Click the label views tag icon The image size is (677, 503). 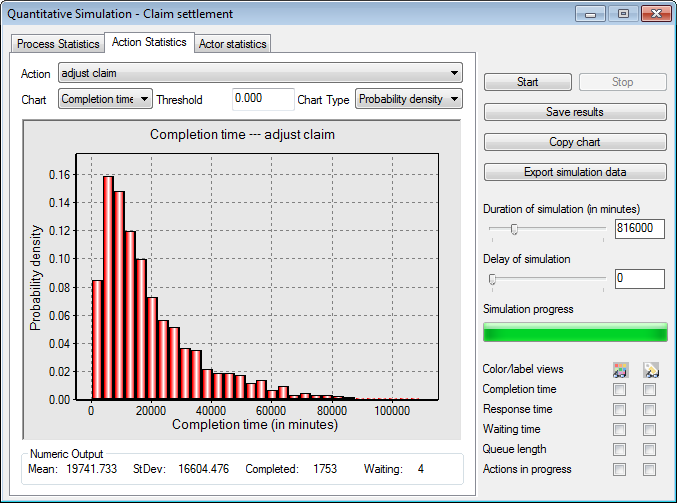click(x=651, y=370)
